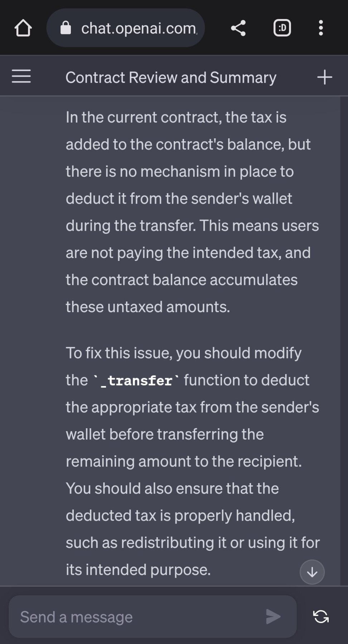This screenshot has width=348, height=644.
Task: Tap the padlock site security icon
Action: click(x=66, y=28)
